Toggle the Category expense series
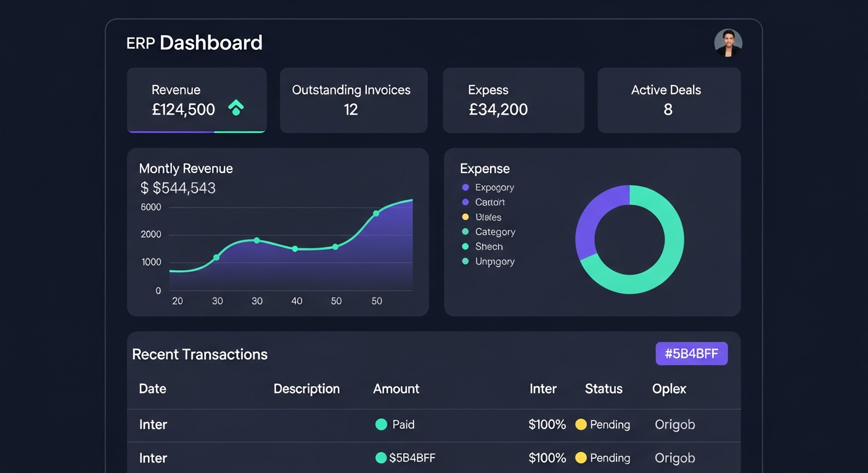Screen dimensions: 868x473 point(464,232)
